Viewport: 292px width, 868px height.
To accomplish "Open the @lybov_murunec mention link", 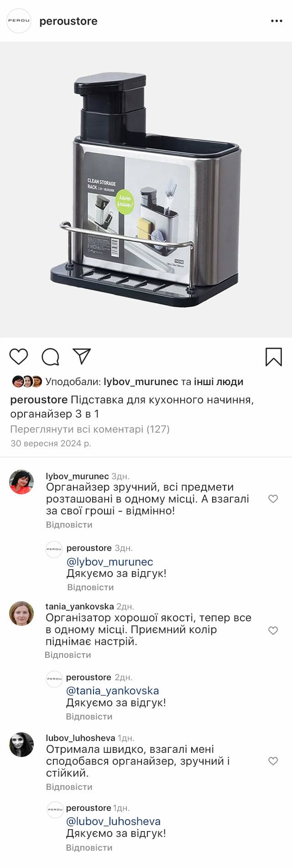I will pos(110,561).
